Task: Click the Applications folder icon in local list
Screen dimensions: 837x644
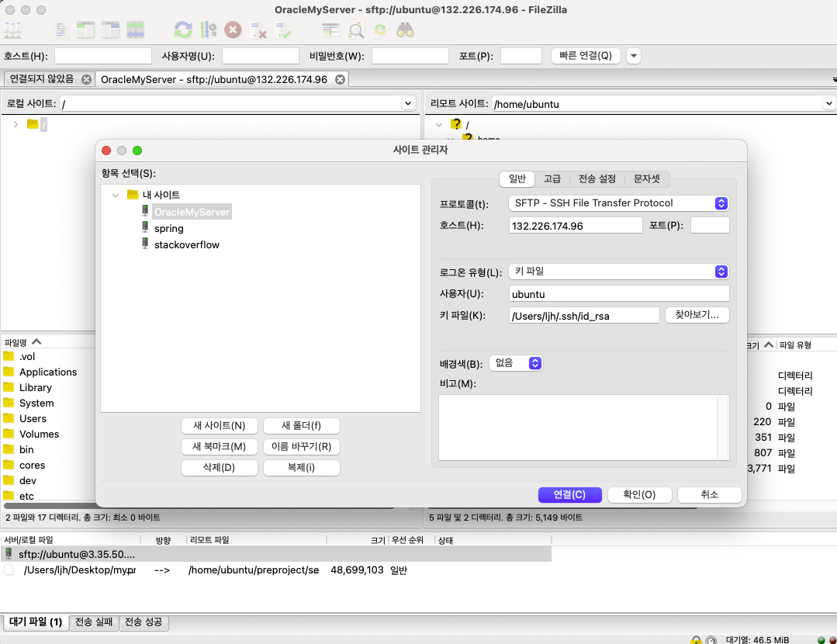Action: coord(9,372)
